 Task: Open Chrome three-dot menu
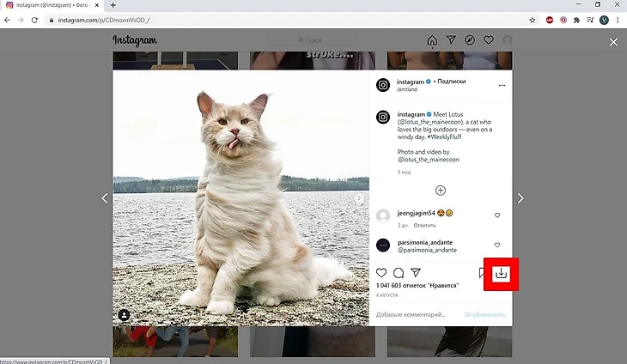(618, 20)
